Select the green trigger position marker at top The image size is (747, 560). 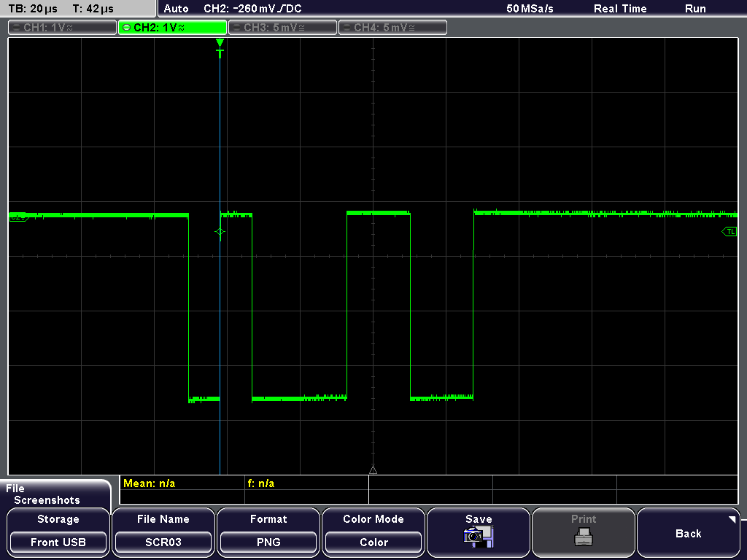pos(220,48)
